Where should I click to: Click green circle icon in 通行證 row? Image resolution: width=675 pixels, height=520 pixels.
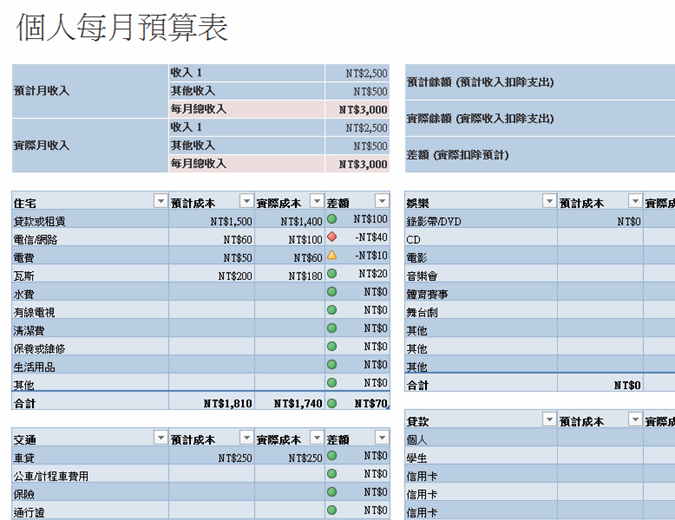point(331,510)
